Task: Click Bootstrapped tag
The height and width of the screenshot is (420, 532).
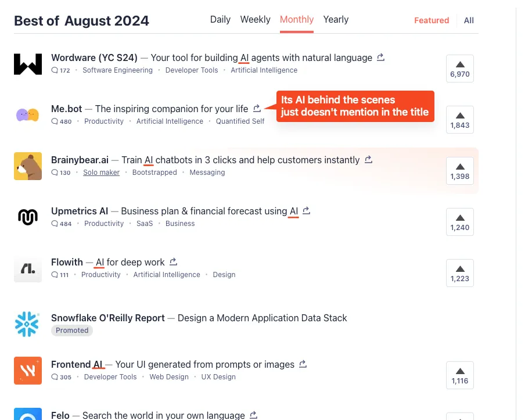Action: click(154, 173)
